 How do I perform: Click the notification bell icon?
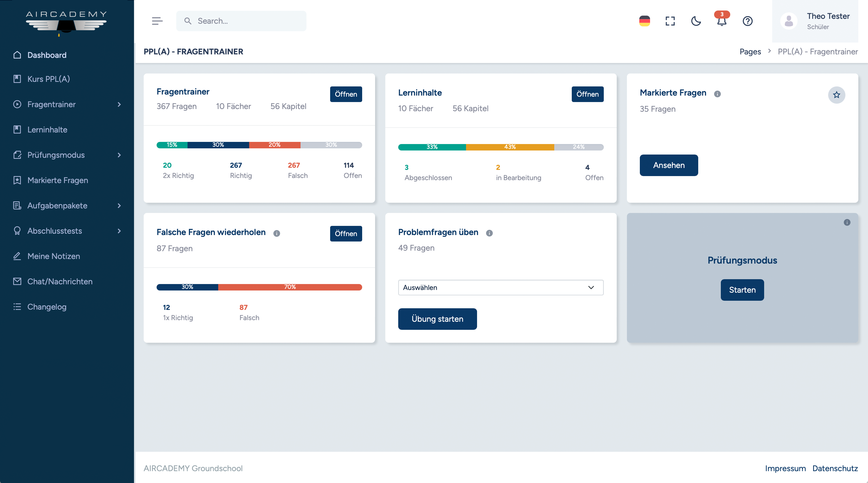coord(721,21)
